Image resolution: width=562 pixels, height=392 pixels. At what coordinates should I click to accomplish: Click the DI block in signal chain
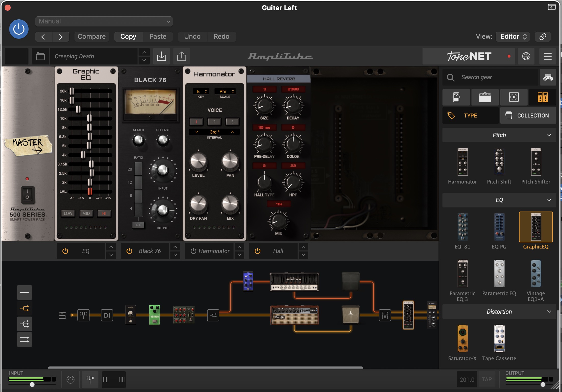tap(107, 315)
